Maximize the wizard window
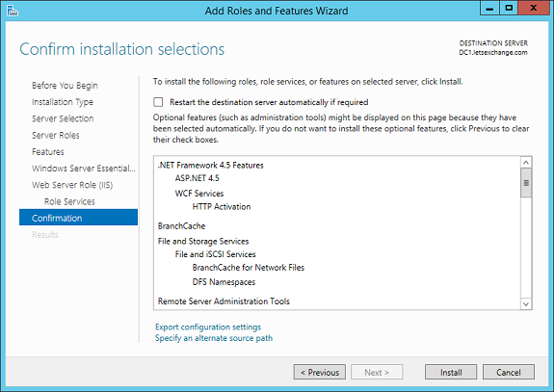The width and height of the screenshot is (554, 392). [509, 9]
